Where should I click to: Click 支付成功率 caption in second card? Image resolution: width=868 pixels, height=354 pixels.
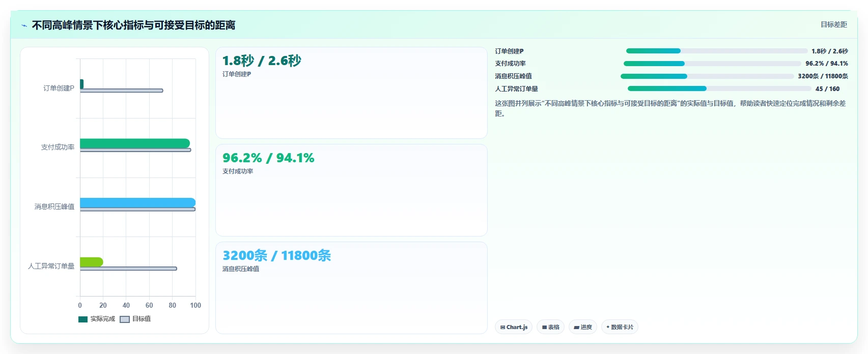click(x=238, y=171)
